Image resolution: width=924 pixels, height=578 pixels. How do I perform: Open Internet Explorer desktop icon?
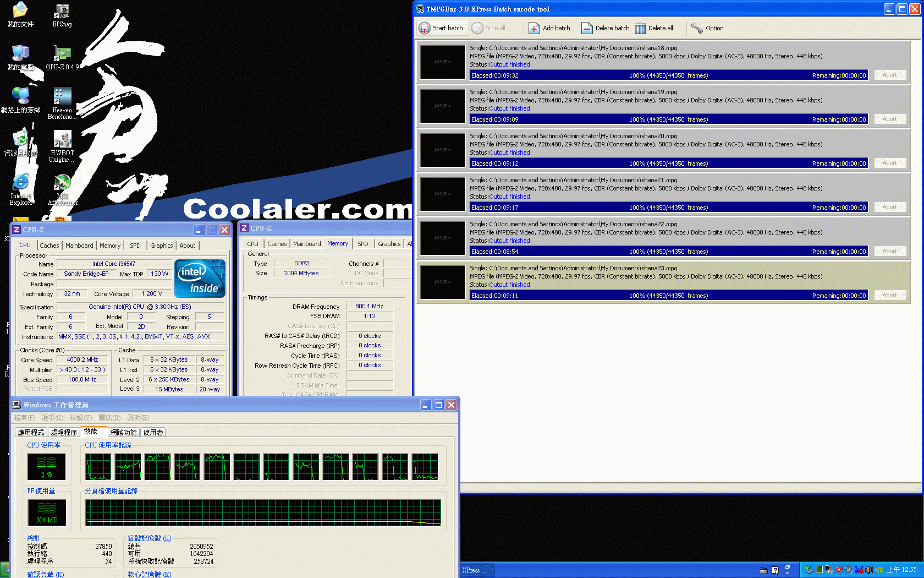pyautogui.click(x=20, y=189)
